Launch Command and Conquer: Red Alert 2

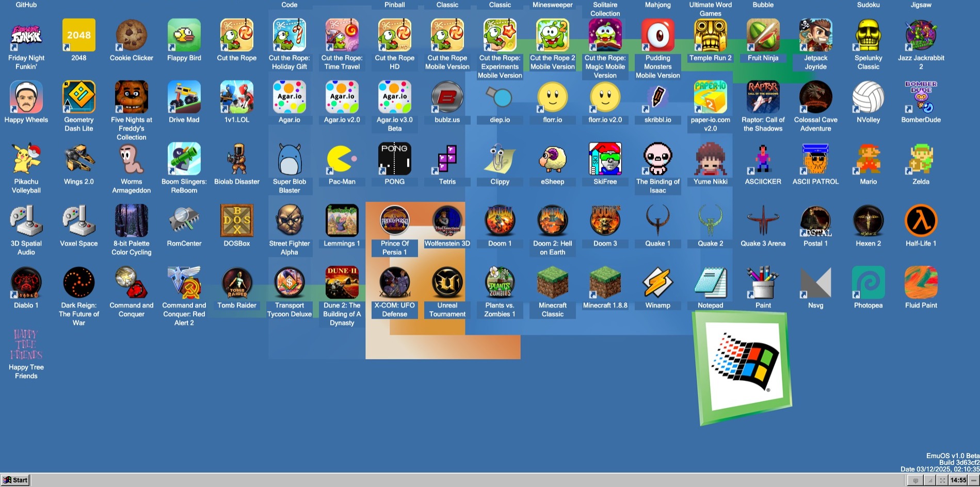(x=184, y=283)
